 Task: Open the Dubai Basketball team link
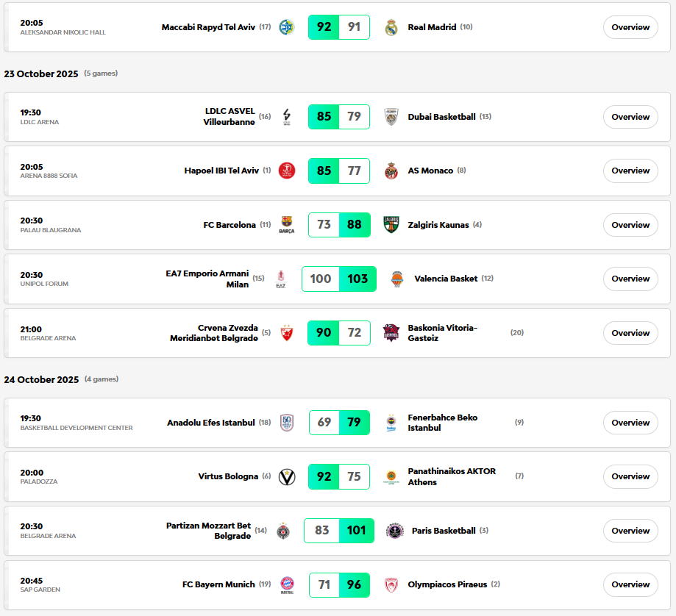pyautogui.click(x=441, y=117)
